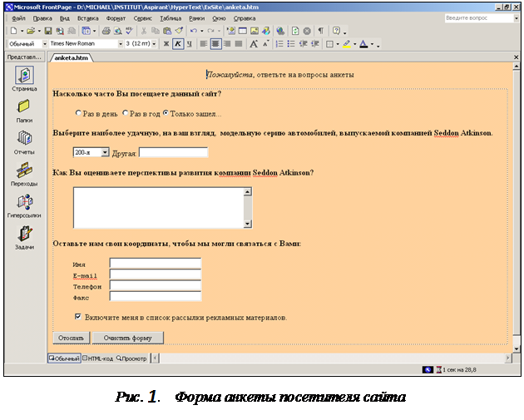The image size is (524, 420).
Task: Open Navigation view in Views bar
Action: pyautogui.click(x=24, y=175)
